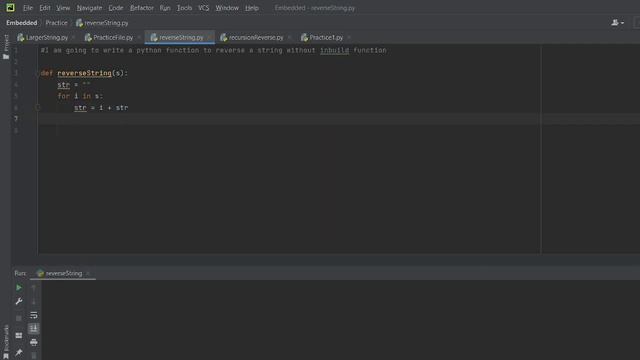Close the reverseString Run panel tab
The width and height of the screenshot is (640, 360).
[88, 273]
